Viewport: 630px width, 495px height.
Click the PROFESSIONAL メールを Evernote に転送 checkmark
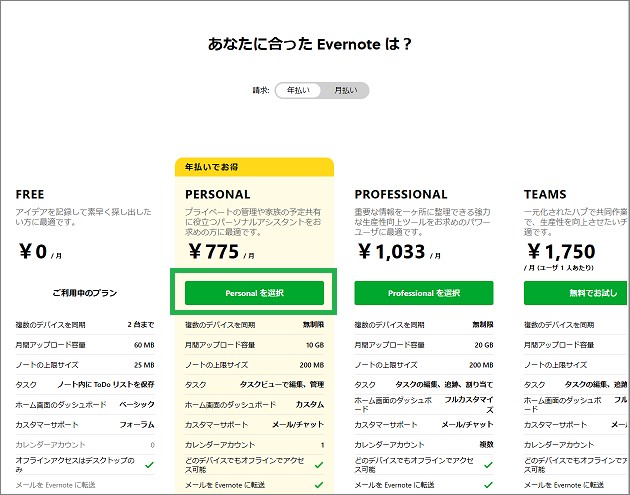tap(489, 485)
